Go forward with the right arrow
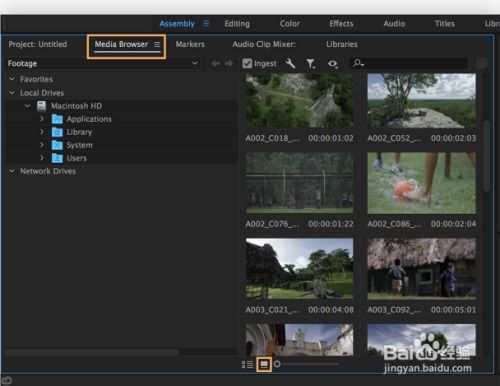 [x=229, y=63]
